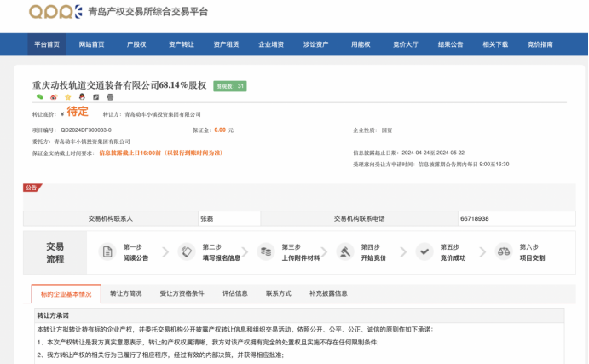The width and height of the screenshot is (589, 364).
Task: Click the arrow after 第五步
Action: (482, 252)
